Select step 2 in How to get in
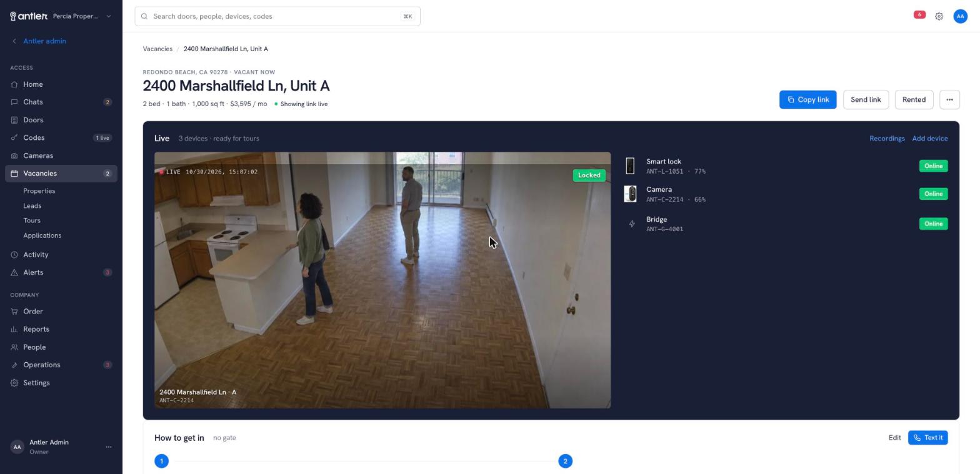 [x=565, y=462]
